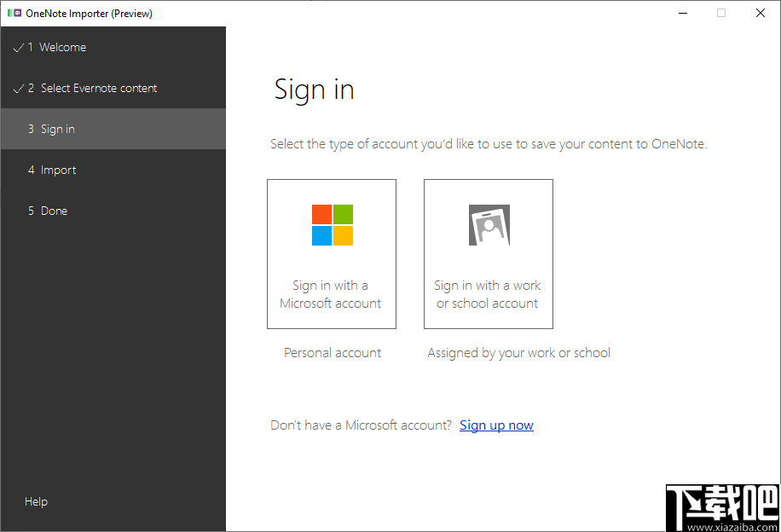
Task: Open the Sign up now link
Action: click(496, 425)
